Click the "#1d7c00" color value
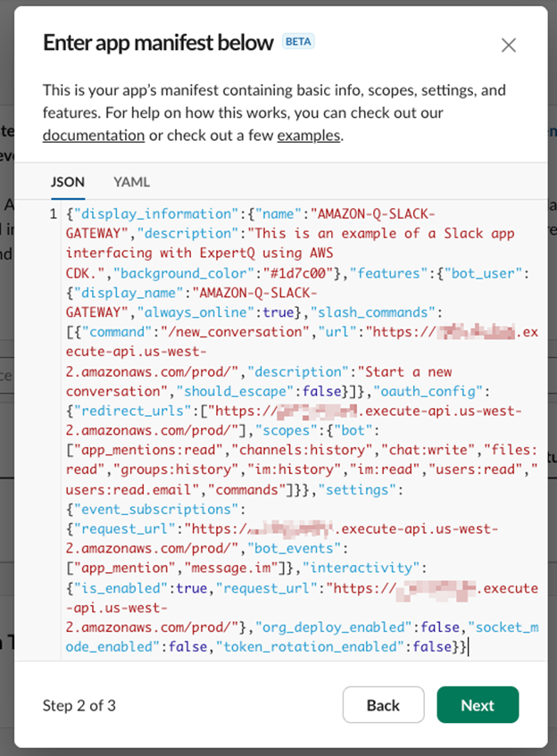Image resolution: width=557 pixels, height=756 pixels. coord(298,273)
